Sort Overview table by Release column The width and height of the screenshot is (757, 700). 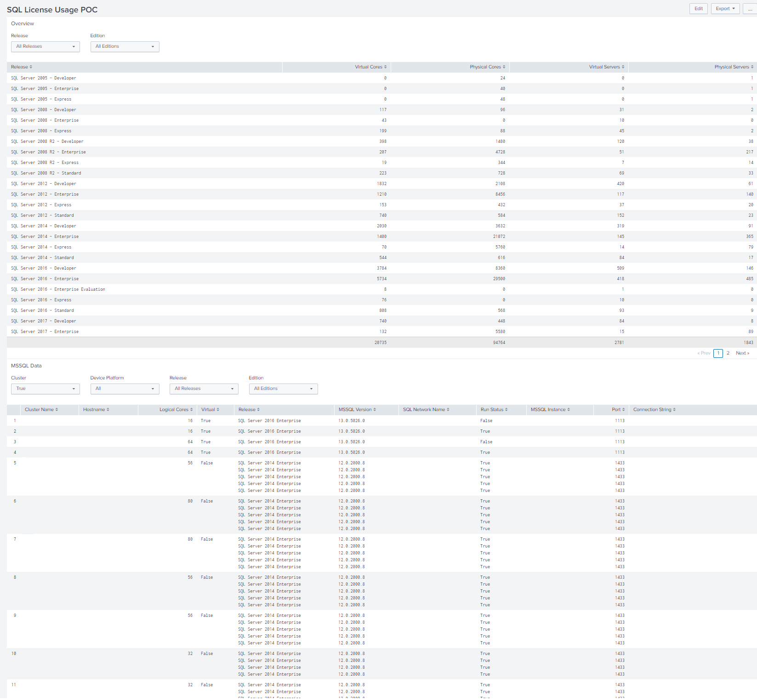(22, 67)
